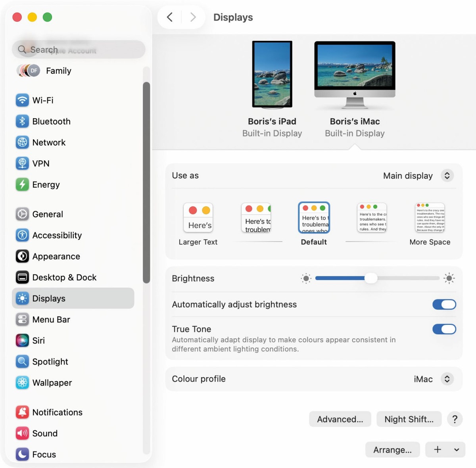The width and height of the screenshot is (476, 468).
Task: Choose the Spotlight sidebar entry
Action: [73, 361]
